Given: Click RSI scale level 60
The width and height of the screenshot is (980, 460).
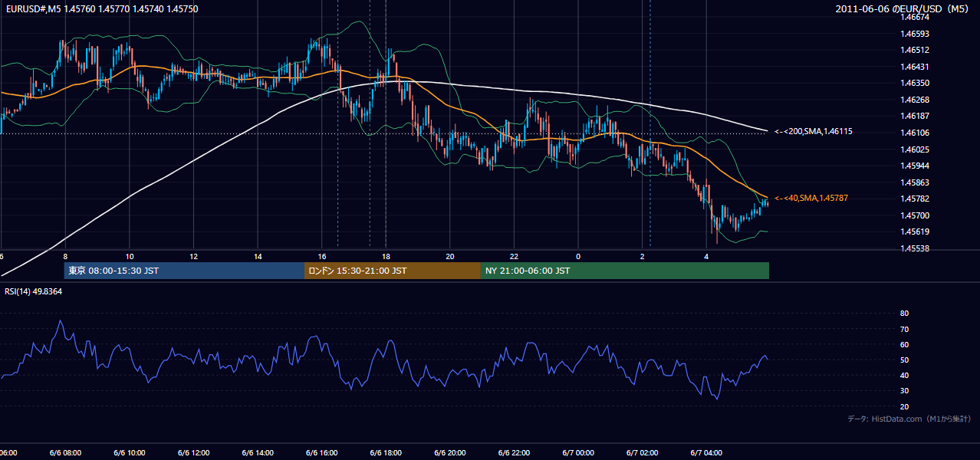Looking at the screenshot, I should pyautogui.click(x=905, y=344).
